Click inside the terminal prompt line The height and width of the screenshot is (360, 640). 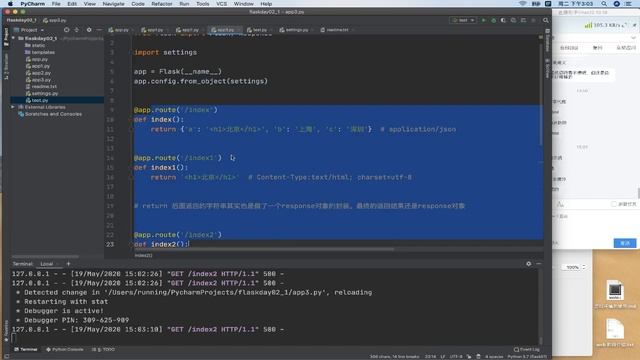[273, 338]
